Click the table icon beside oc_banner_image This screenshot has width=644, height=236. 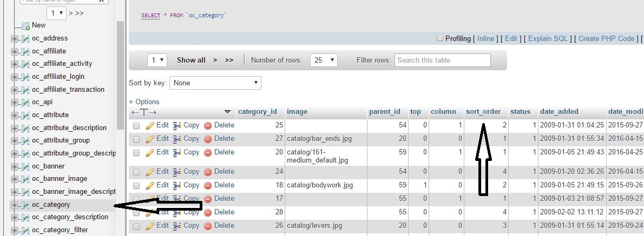point(25,179)
